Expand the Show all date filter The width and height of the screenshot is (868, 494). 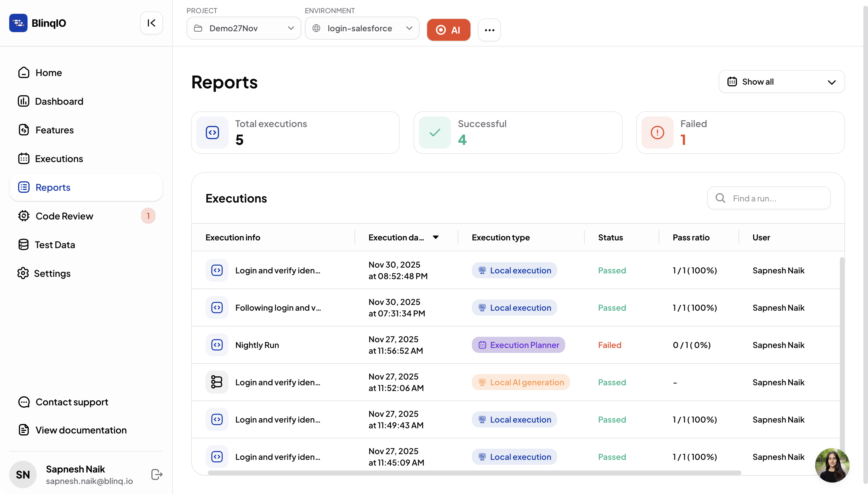781,82
